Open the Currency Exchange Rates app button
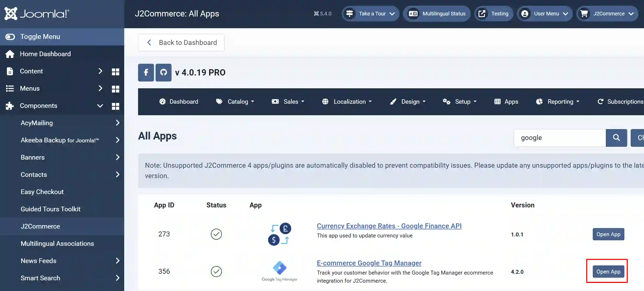 click(608, 234)
